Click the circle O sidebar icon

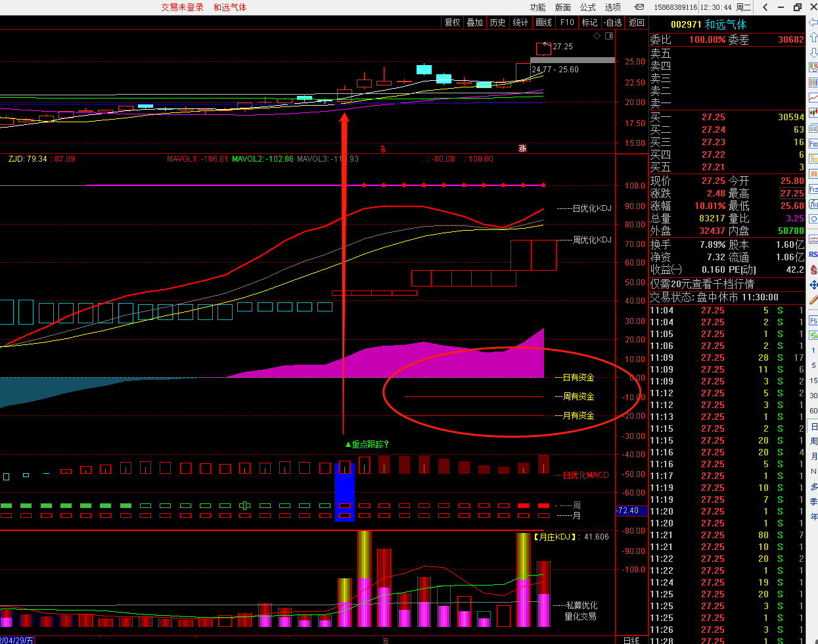point(813,219)
